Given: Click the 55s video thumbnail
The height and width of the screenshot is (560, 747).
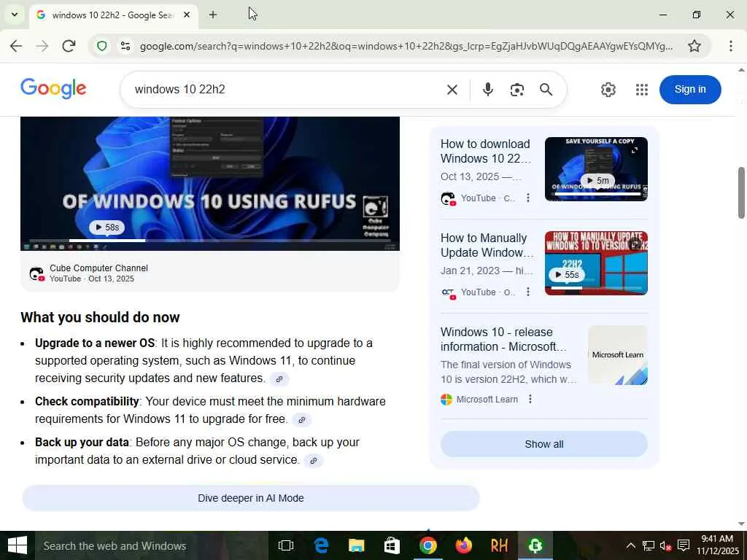Looking at the screenshot, I should coord(596,262).
